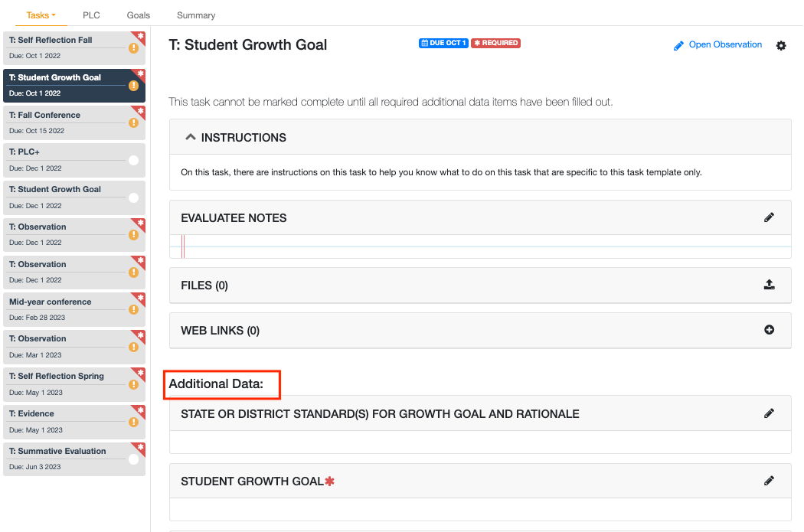Viewport: 804px width, 532px height.
Task: Click warning icon on Self Reflection Fall
Action: [133, 47]
